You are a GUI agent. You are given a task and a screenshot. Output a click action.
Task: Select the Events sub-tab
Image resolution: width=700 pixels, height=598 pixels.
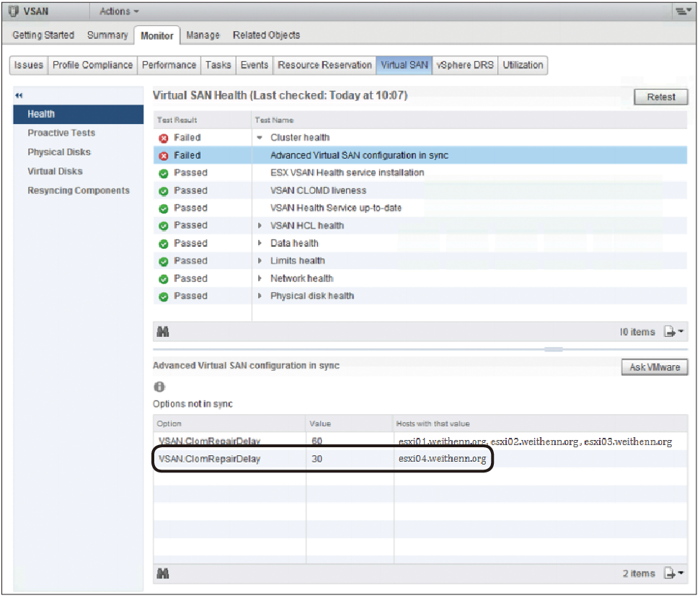point(254,65)
